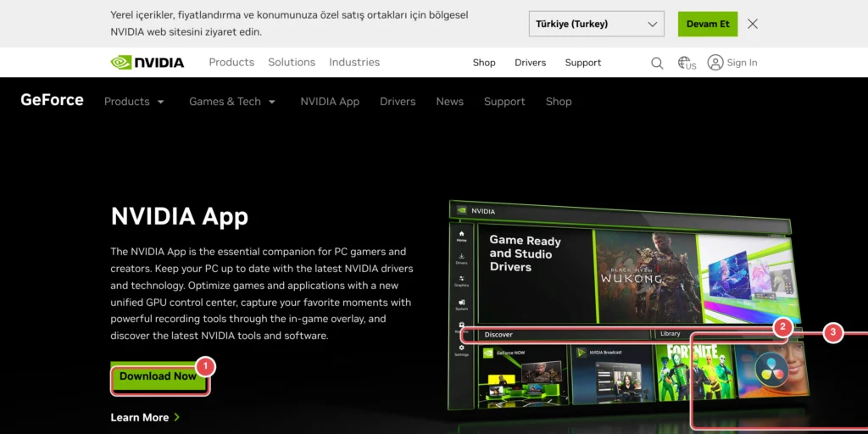Screen dimensions: 868x434
Task: Follow the Learn More link
Action: pyautogui.click(x=145, y=417)
